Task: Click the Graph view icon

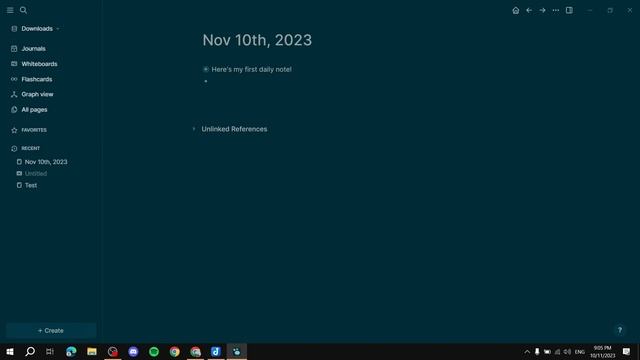Action: coord(14,94)
